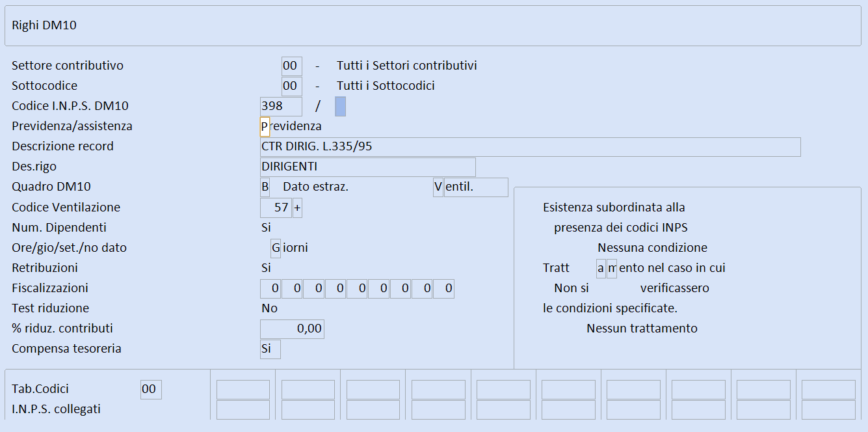868x432 pixels.
Task: Select the Ore/gio/set./no dato field with G
Action: 276,248
